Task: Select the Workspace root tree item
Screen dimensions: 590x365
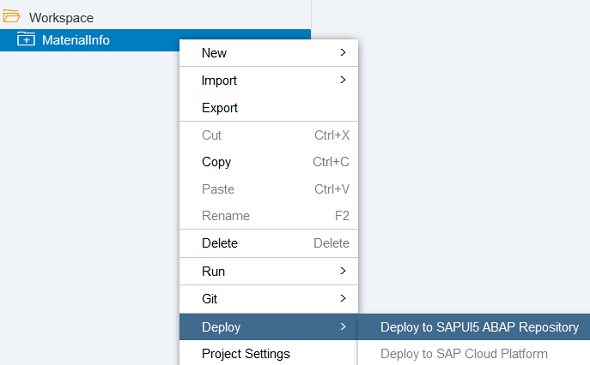Action: (x=61, y=18)
